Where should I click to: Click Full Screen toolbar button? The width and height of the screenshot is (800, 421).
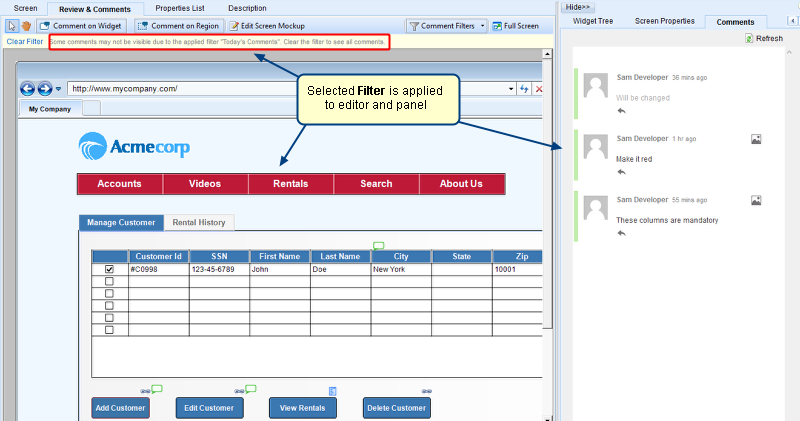click(514, 25)
